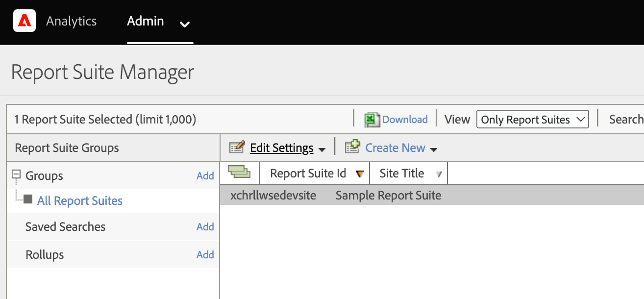This screenshot has width=644, height=299.
Task: Select the Admin tab
Action: pyautogui.click(x=146, y=21)
